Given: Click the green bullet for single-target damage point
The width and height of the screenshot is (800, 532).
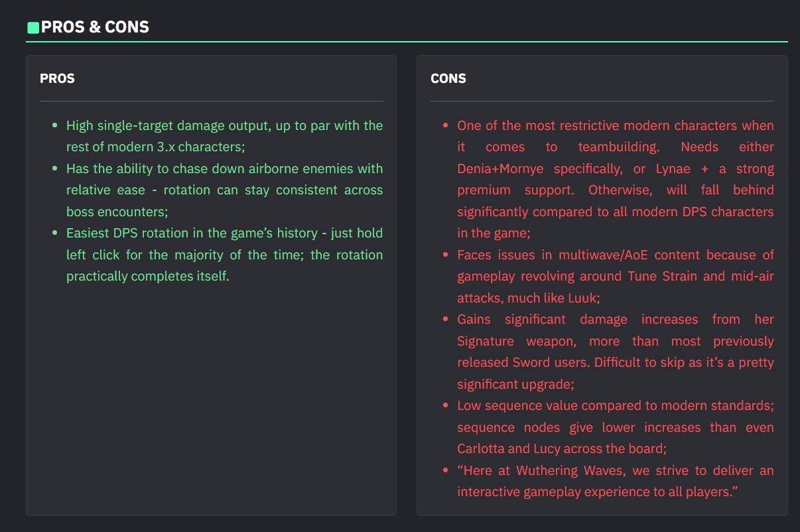Looking at the screenshot, I should point(54,125).
